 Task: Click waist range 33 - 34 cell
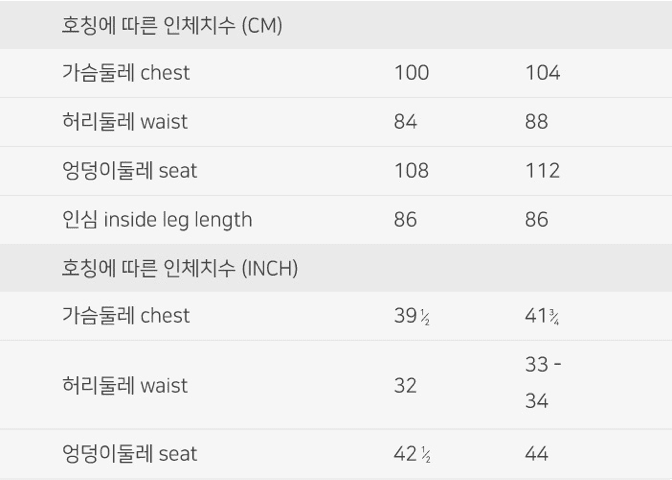pos(543,383)
